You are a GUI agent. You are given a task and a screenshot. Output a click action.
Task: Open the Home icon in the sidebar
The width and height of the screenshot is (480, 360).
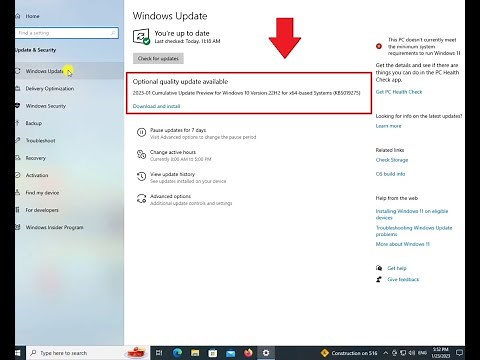pos(18,16)
